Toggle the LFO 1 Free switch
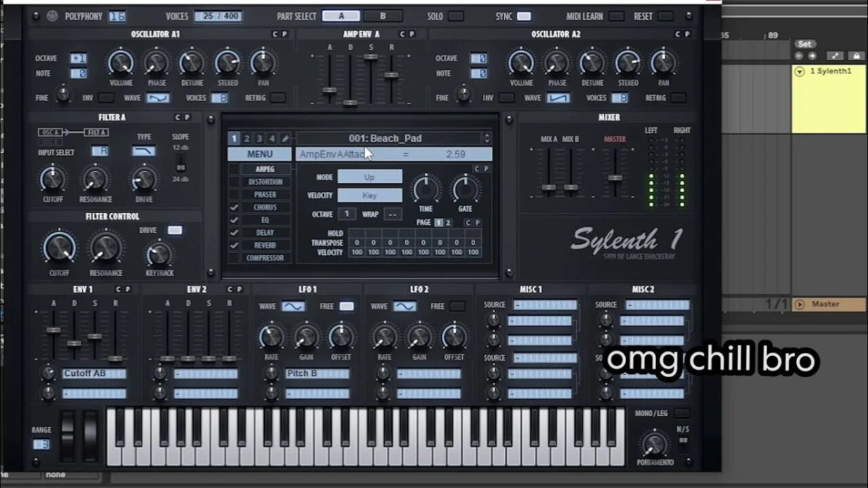Image resolution: width=868 pixels, height=488 pixels. [x=347, y=306]
